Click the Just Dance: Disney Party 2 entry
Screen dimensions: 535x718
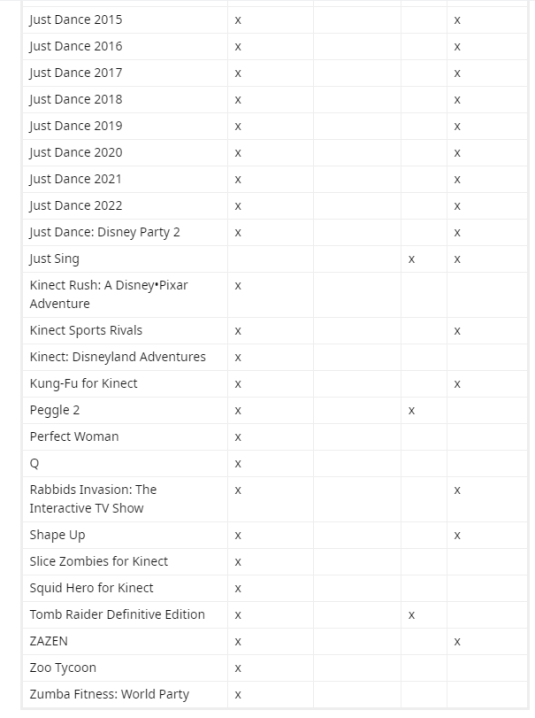(x=104, y=232)
